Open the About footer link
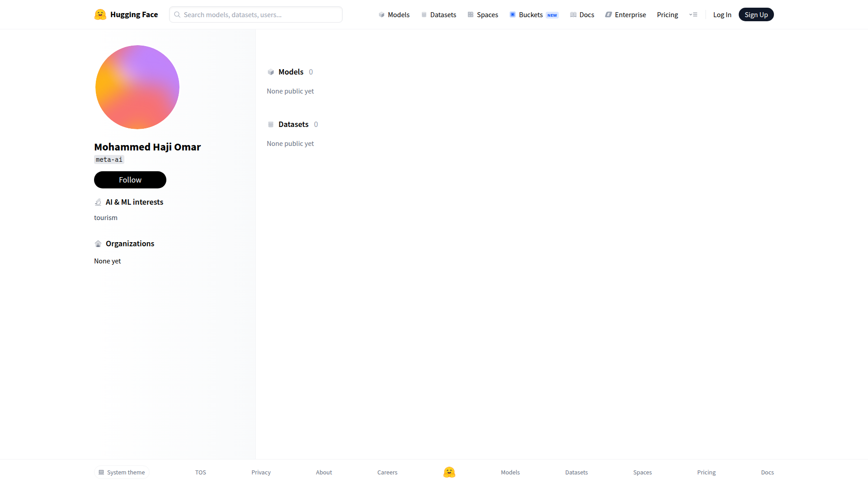The image size is (868, 488). (324, 472)
